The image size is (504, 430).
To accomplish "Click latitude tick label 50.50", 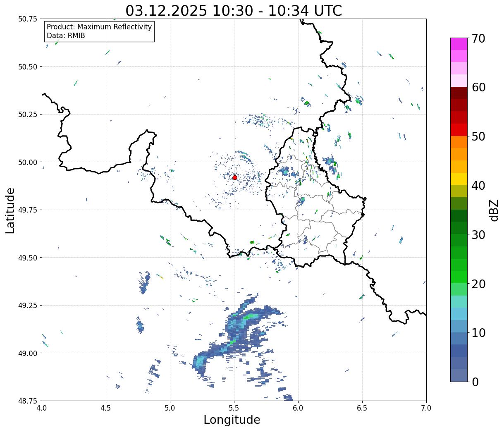I will pos(29,67).
